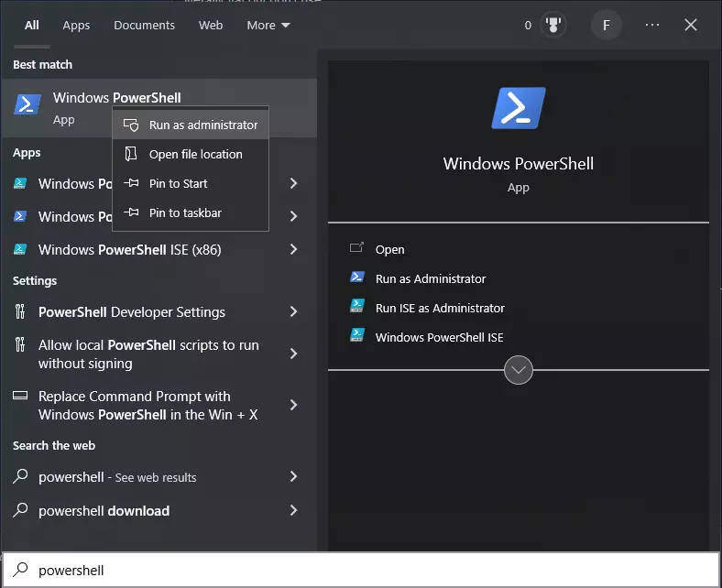
Task: Expand arrow next to PowerShell ISE (x86)
Action: [x=293, y=249]
